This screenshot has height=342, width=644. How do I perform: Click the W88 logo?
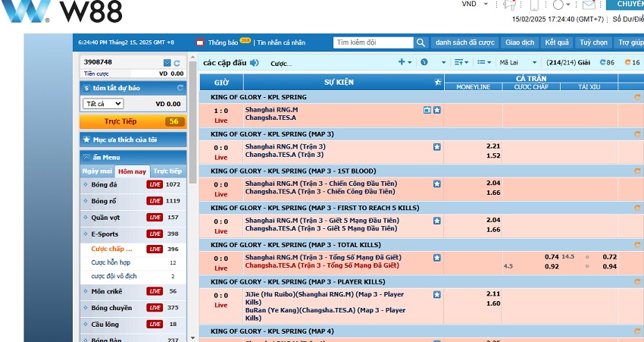(x=61, y=11)
